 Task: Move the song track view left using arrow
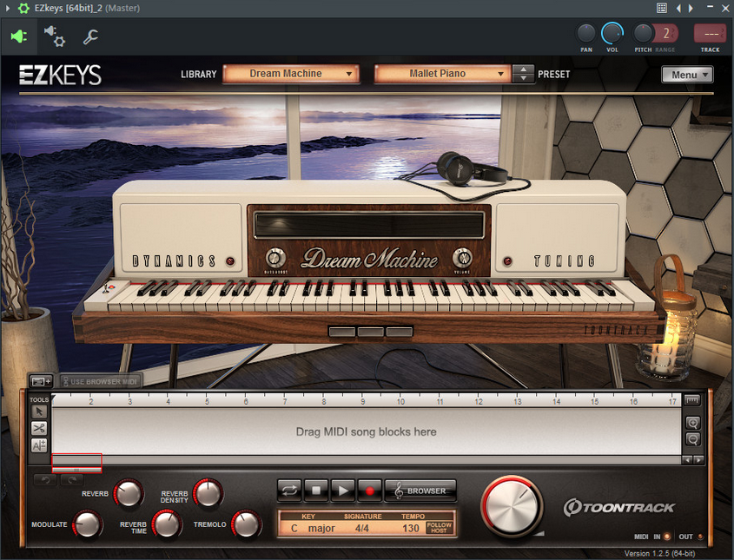(687, 460)
